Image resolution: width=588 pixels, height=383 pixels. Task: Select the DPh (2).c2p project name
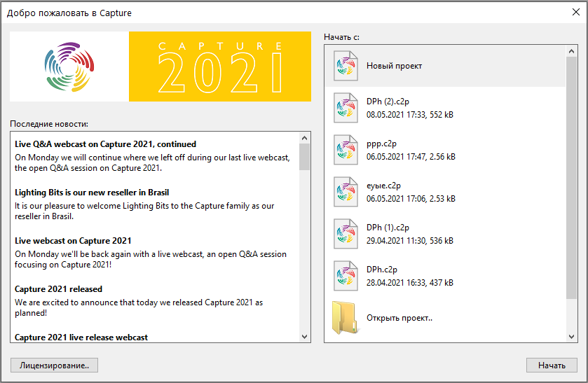[x=388, y=102]
